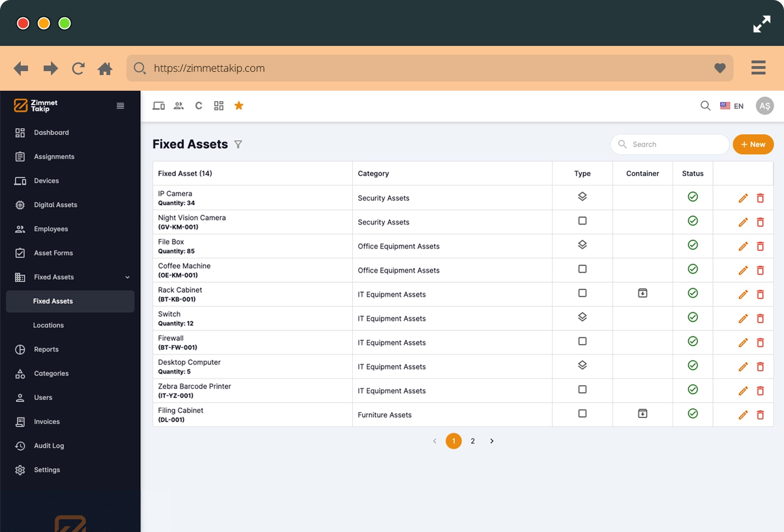Open EN language selector
Image resolution: width=784 pixels, height=532 pixels.
(732, 106)
